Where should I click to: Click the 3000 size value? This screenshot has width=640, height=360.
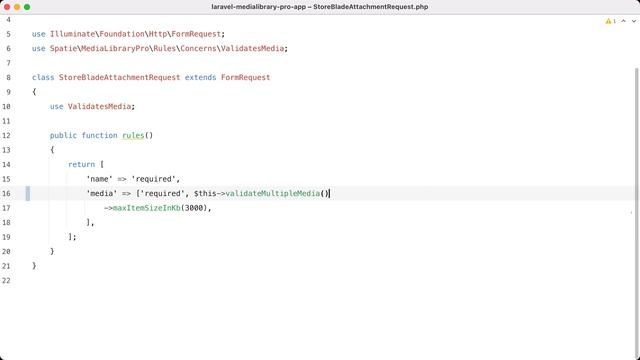pyautogui.click(x=194, y=208)
